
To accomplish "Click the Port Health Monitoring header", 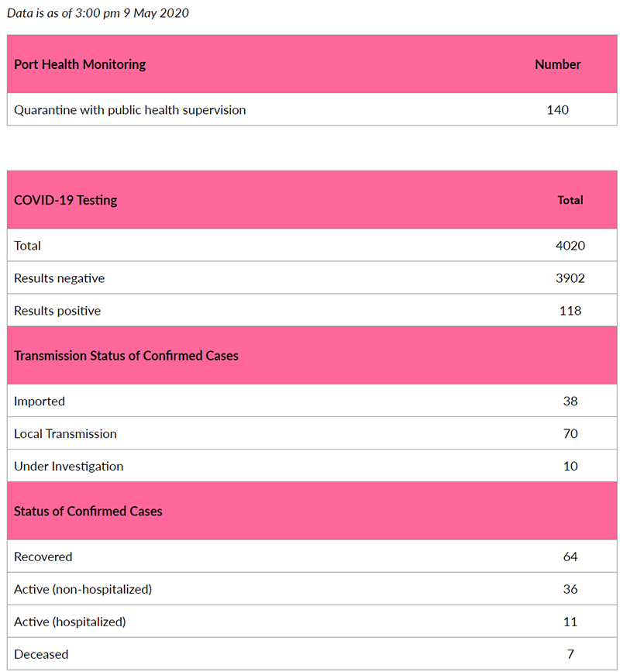I will (x=80, y=64).
